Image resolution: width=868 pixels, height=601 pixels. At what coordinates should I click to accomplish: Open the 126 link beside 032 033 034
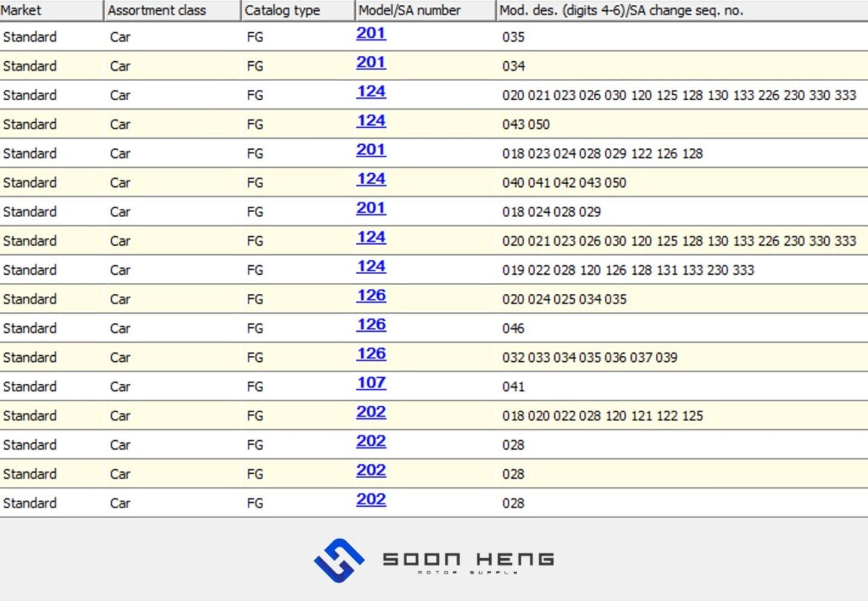371,354
